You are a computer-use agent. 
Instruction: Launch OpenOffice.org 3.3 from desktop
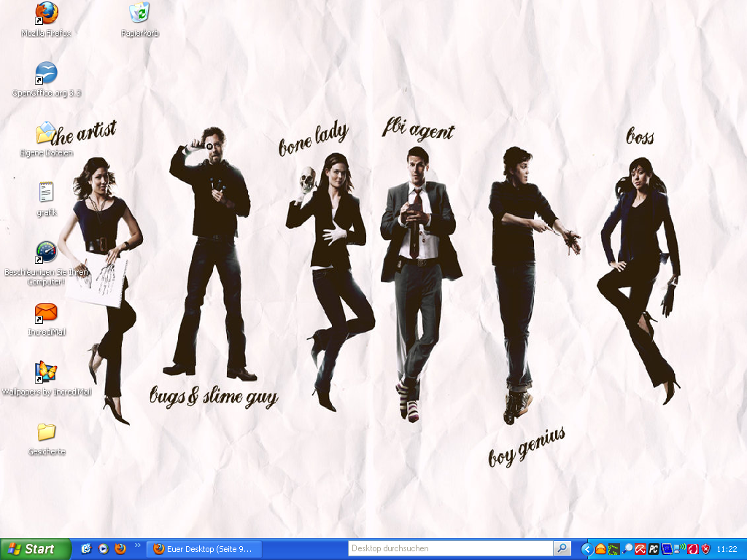click(x=46, y=79)
